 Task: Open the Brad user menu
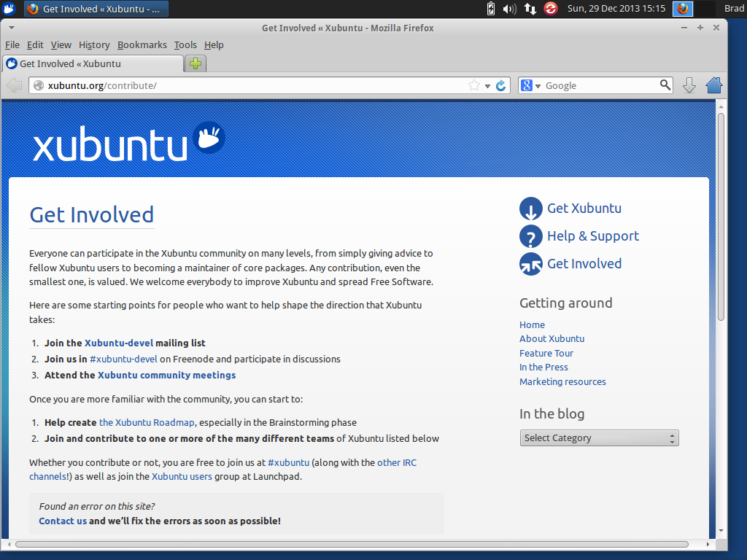(734, 9)
